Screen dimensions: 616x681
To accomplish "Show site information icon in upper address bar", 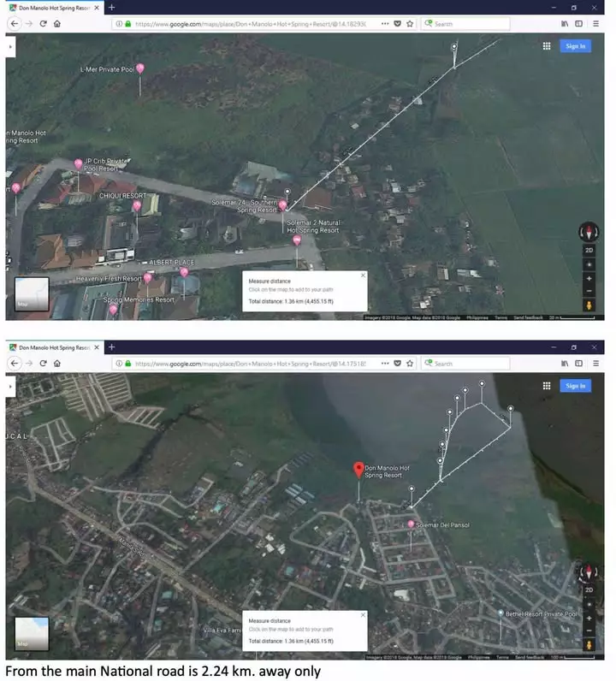I will tap(119, 24).
